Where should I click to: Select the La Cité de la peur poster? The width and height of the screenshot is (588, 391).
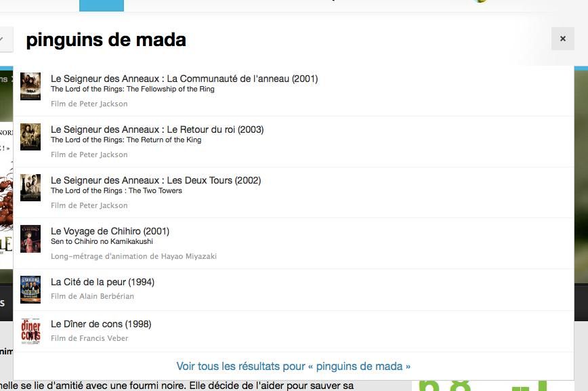pos(30,289)
